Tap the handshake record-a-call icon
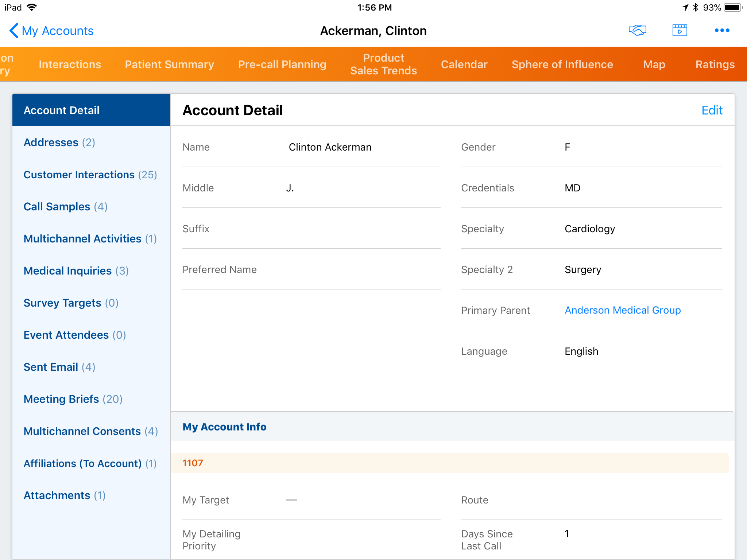The height and width of the screenshot is (560, 747). pyautogui.click(x=637, y=31)
